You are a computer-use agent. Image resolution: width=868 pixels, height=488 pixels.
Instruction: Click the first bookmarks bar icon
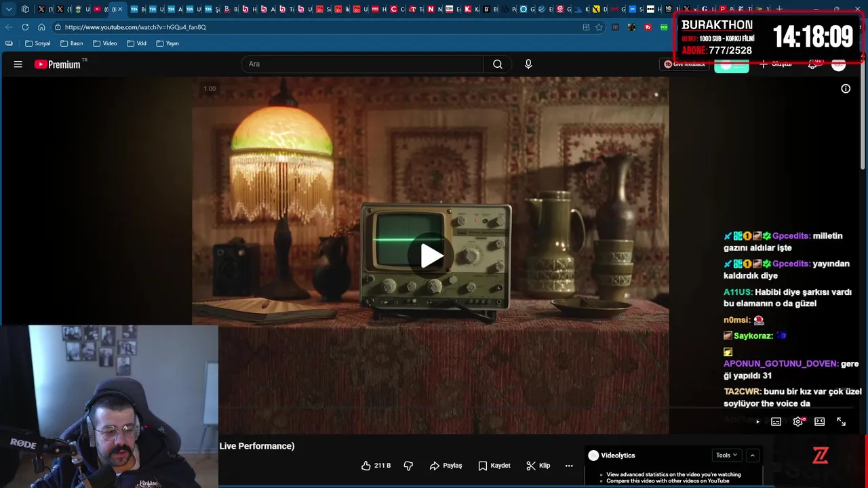pos(9,43)
